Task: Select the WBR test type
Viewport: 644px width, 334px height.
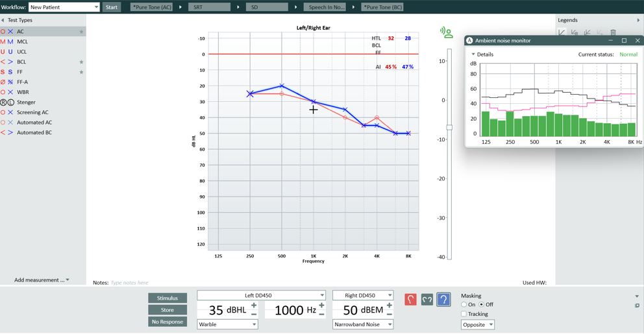Action: (x=43, y=92)
